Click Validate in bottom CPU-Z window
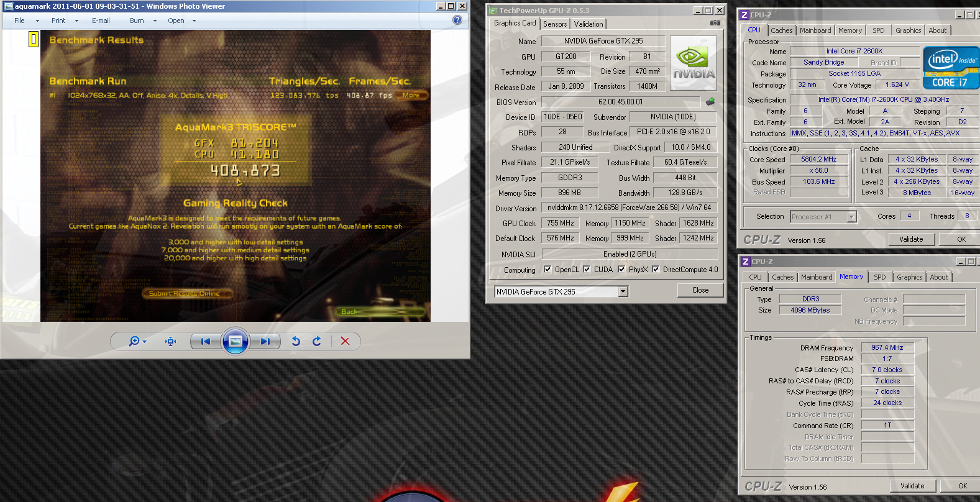This screenshot has width=980, height=502. 912,486
